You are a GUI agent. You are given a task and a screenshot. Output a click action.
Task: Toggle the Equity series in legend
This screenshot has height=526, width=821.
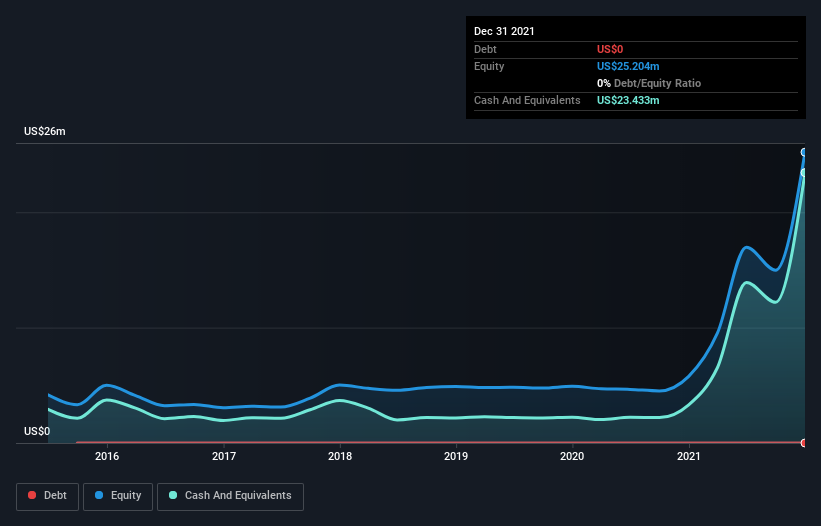click(118, 495)
